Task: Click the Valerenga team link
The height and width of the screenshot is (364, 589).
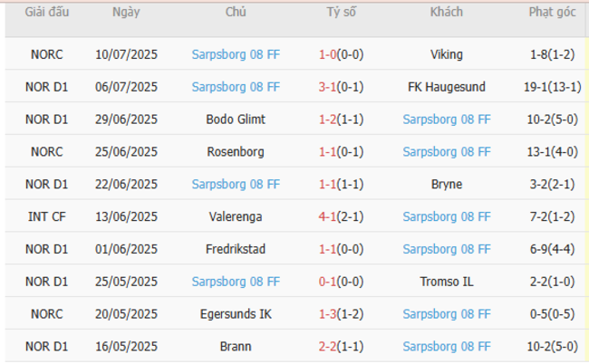Action: [x=236, y=217]
